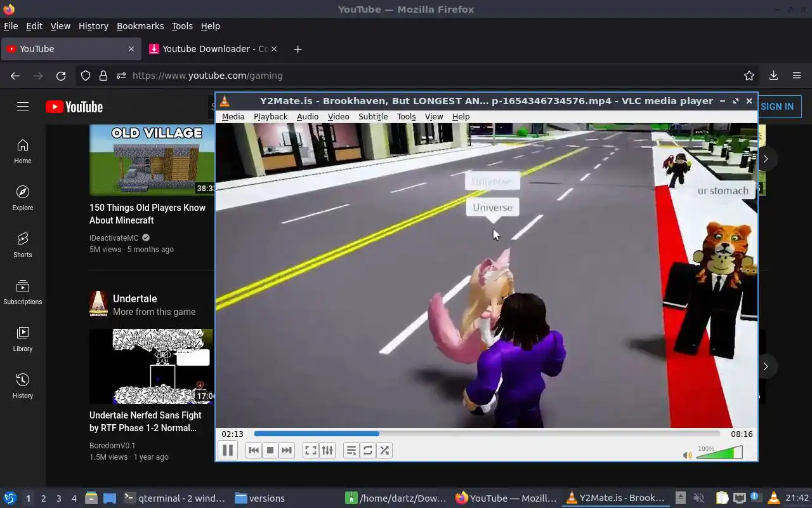Click the VLC tray icon
This screenshot has width=812, height=508.
773,498
